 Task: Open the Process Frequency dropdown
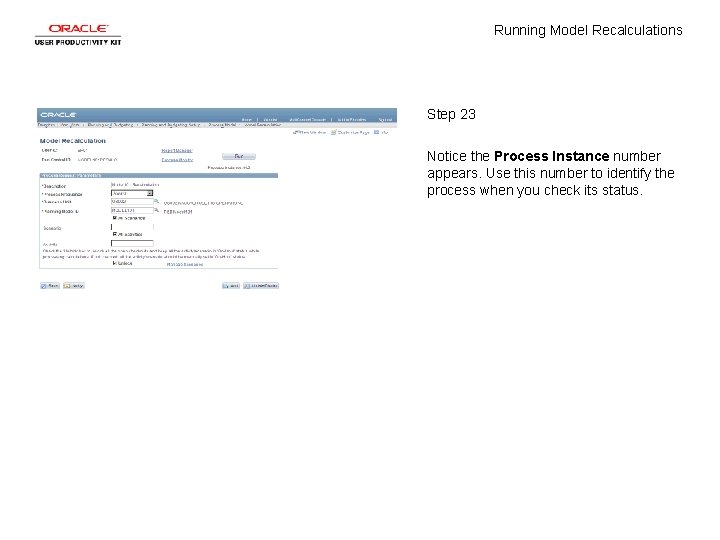[x=132, y=193]
